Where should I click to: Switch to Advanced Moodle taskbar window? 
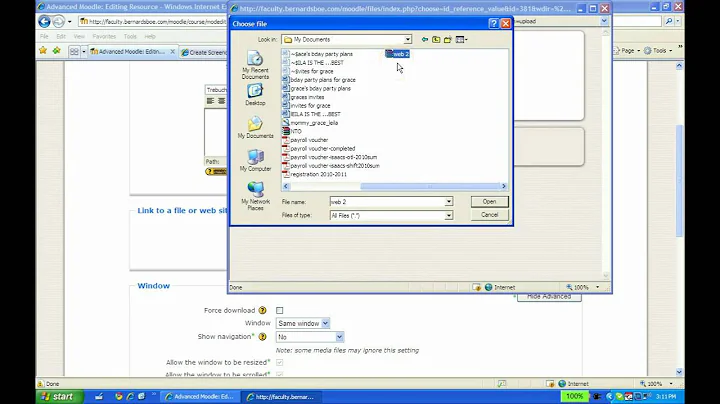point(200,397)
